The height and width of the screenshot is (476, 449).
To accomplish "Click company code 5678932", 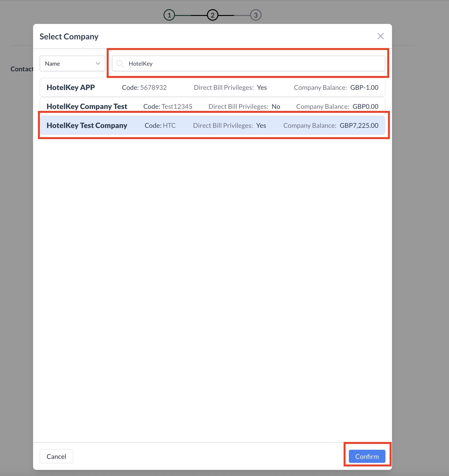I will coord(153,87).
